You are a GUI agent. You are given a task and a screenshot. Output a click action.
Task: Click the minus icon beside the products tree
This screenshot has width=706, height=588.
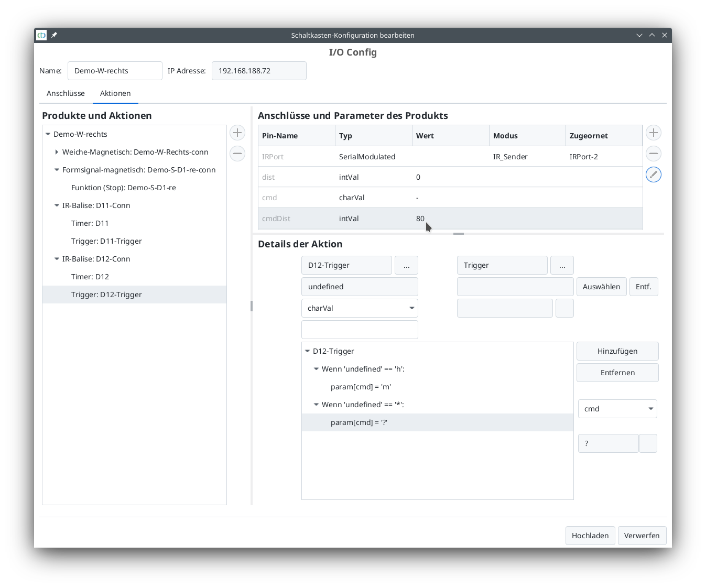coord(237,154)
